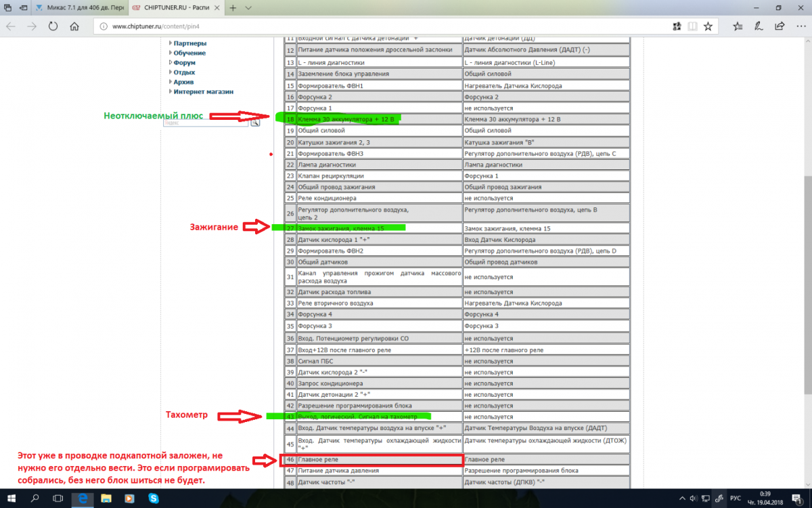Select the cell 'Выход, логический. Сигнал на тахометр'
The height and width of the screenshot is (508, 812).
click(x=379, y=417)
